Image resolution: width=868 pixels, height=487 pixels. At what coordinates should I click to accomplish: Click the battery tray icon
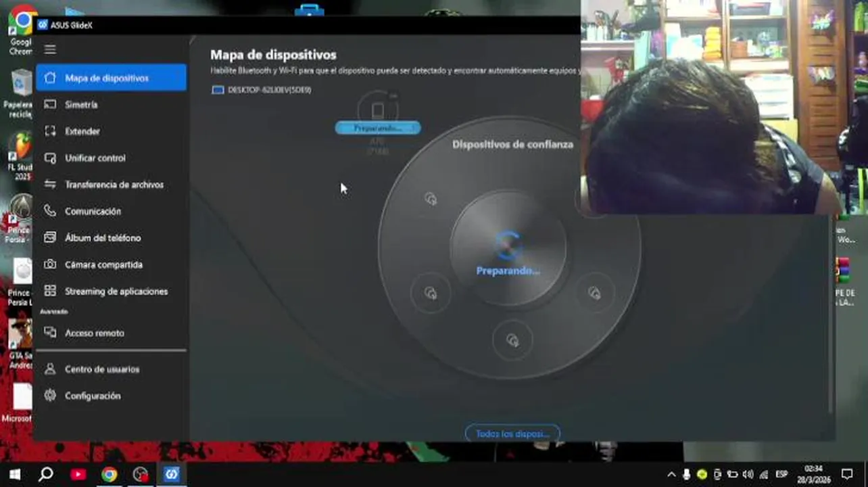733,475
